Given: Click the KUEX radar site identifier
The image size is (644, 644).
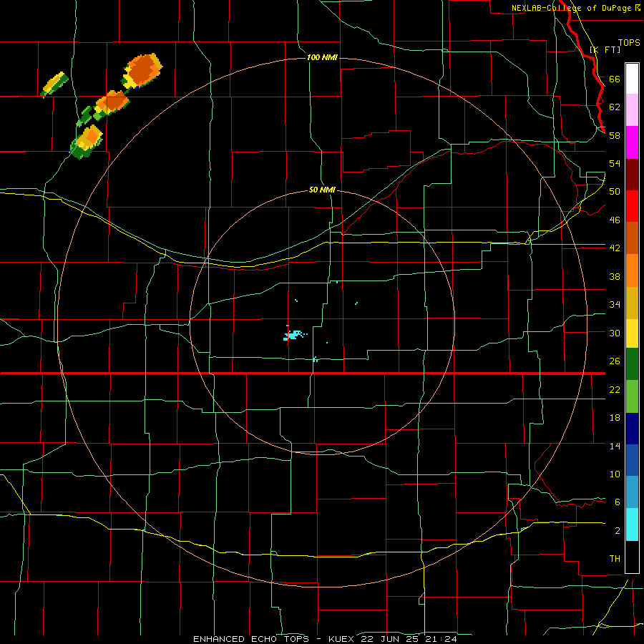Looking at the screenshot, I should 343,639.
